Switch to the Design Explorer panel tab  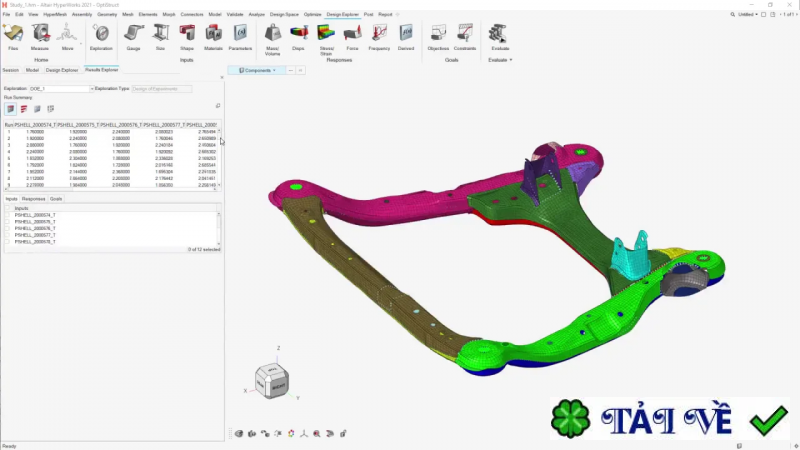(x=62, y=70)
